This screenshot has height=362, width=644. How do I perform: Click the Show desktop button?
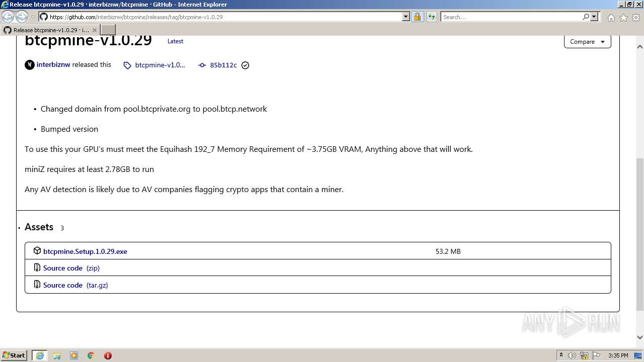point(638,355)
